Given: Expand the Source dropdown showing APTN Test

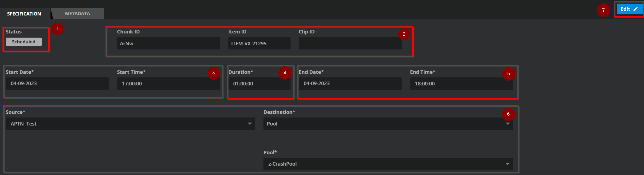Looking at the screenshot, I should (130, 124).
